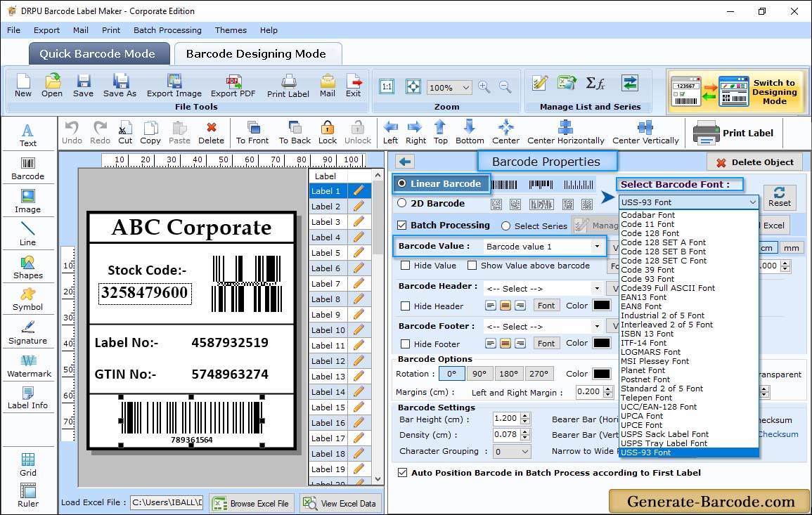Click the 1:1 actual size zoom icon
The height and width of the screenshot is (515, 812).
pos(387,87)
